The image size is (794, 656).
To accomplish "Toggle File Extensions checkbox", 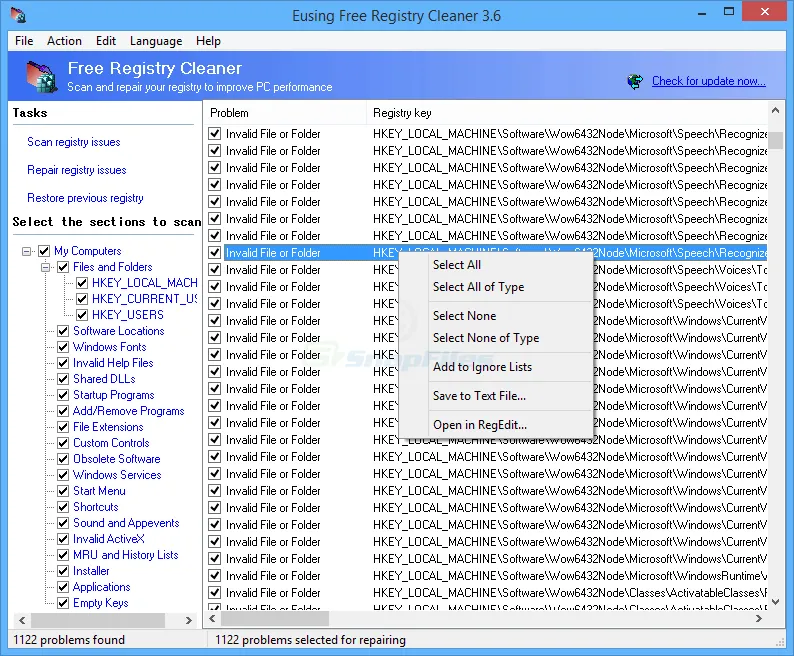I will 63,427.
